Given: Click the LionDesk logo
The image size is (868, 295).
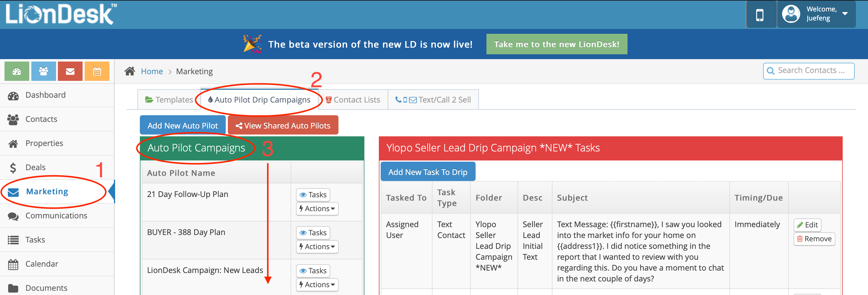Looking at the screenshot, I should coord(61,14).
